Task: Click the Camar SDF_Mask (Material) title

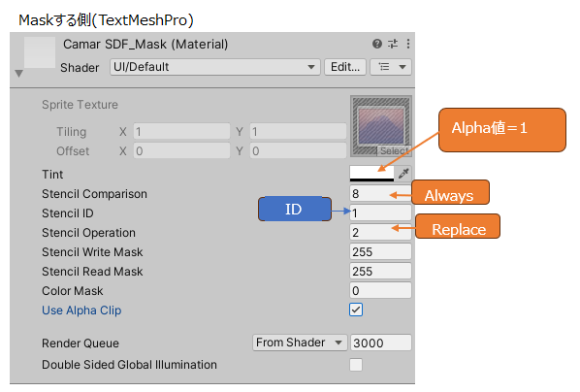Action: pyautogui.click(x=145, y=45)
